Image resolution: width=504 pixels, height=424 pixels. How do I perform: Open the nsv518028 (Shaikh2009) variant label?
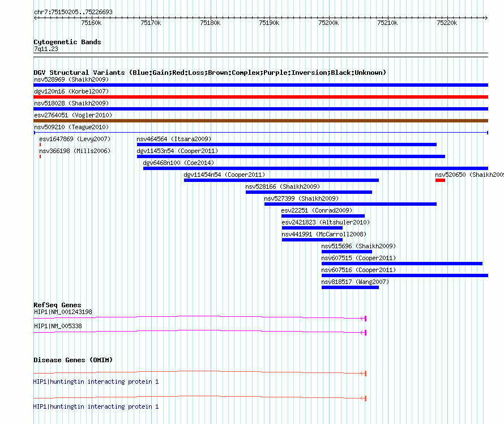point(71,103)
